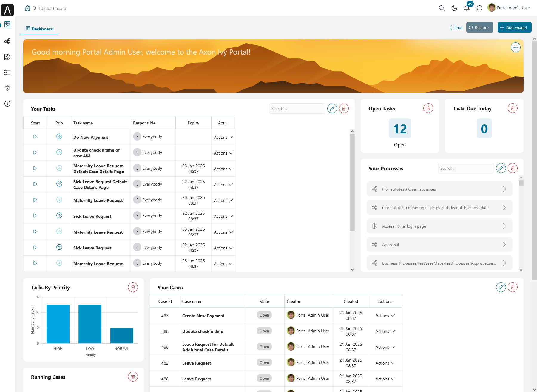Open the Tasks sidebar icon
This screenshot has width=537, height=392.
tap(7, 57)
